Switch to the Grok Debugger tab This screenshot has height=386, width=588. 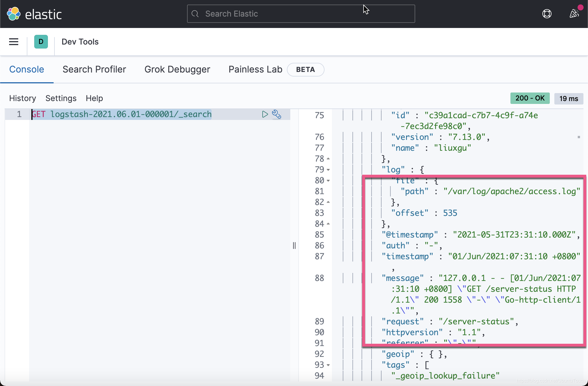(x=177, y=69)
